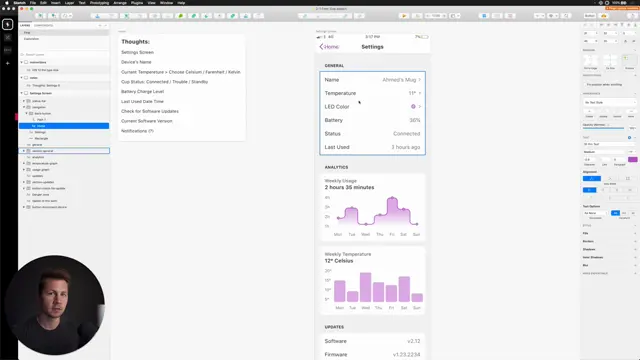Select the Name row in General section
Image resolution: width=640 pixels, height=360 pixels.
coord(372,80)
